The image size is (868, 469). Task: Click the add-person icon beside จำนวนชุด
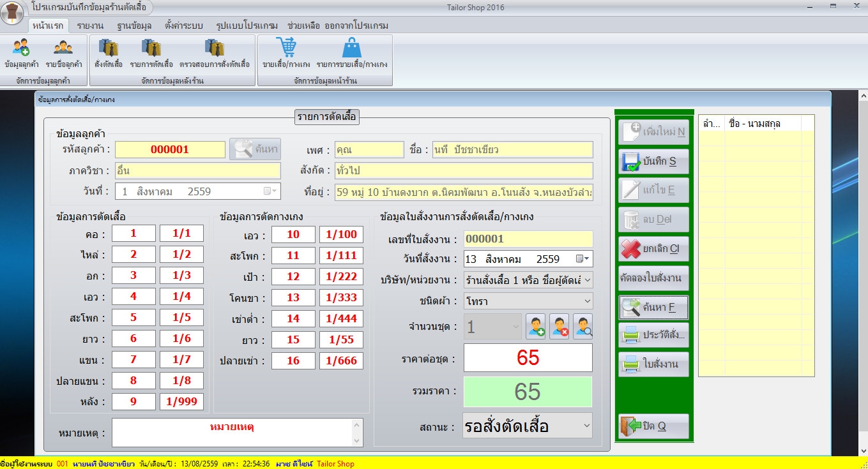click(x=535, y=327)
